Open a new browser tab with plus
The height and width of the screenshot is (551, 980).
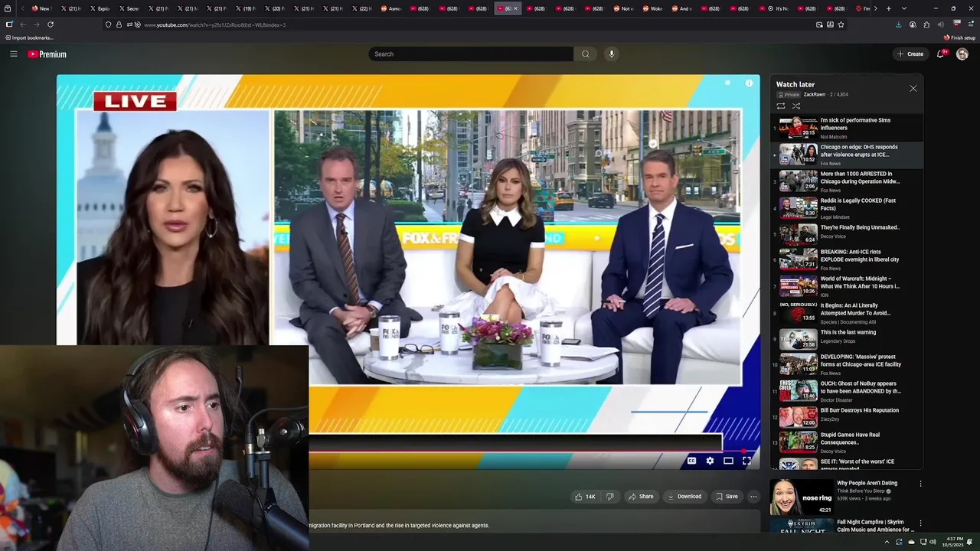[888, 8]
